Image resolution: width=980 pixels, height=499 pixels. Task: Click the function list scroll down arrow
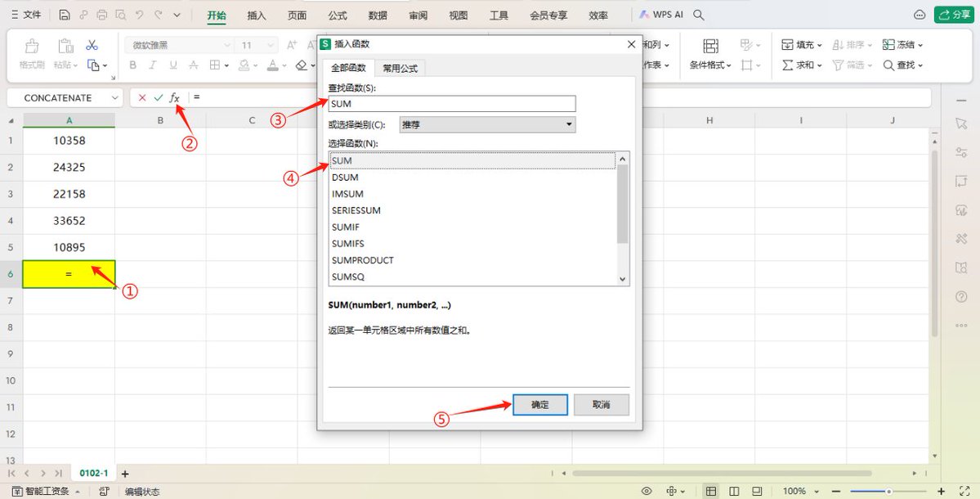(x=623, y=279)
